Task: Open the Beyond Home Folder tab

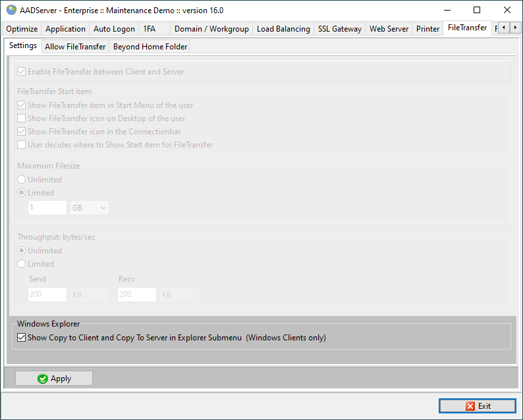Action: 150,47
